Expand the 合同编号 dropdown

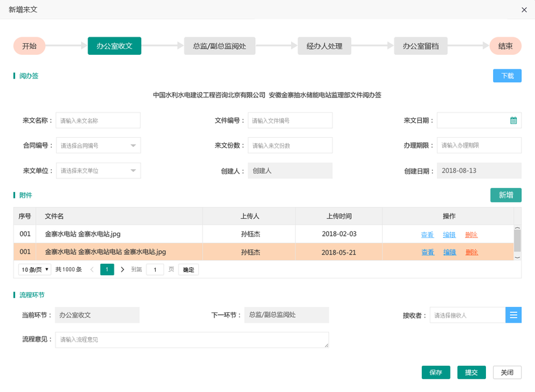pos(133,145)
